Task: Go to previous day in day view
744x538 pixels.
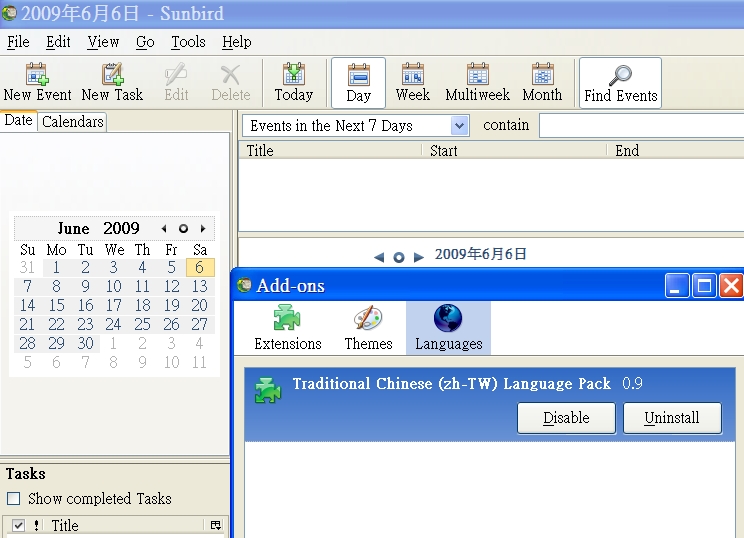Action: (379, 257)
